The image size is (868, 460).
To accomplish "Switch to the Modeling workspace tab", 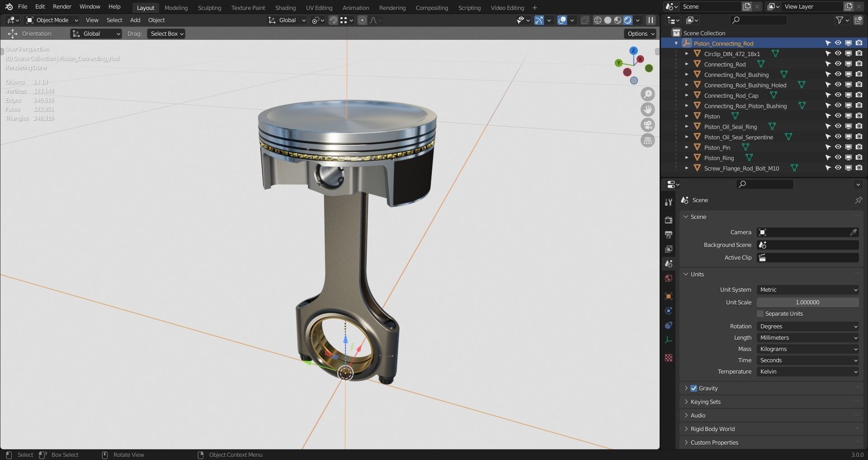I will pos(176,8).
